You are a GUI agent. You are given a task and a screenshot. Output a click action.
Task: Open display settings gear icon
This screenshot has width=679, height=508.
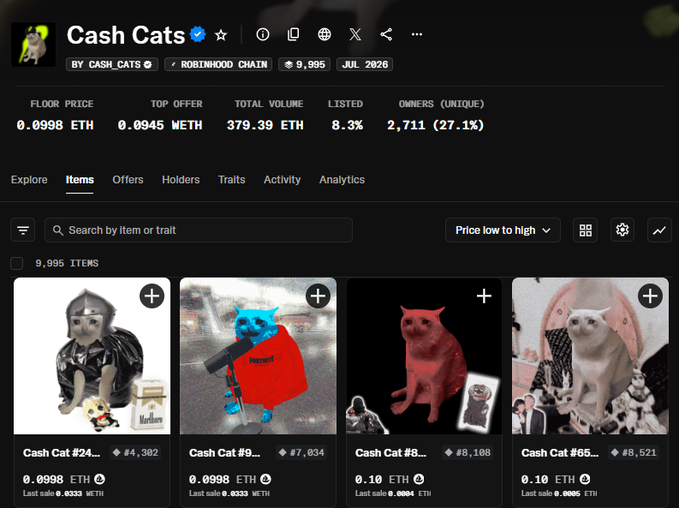click(622, 230)
